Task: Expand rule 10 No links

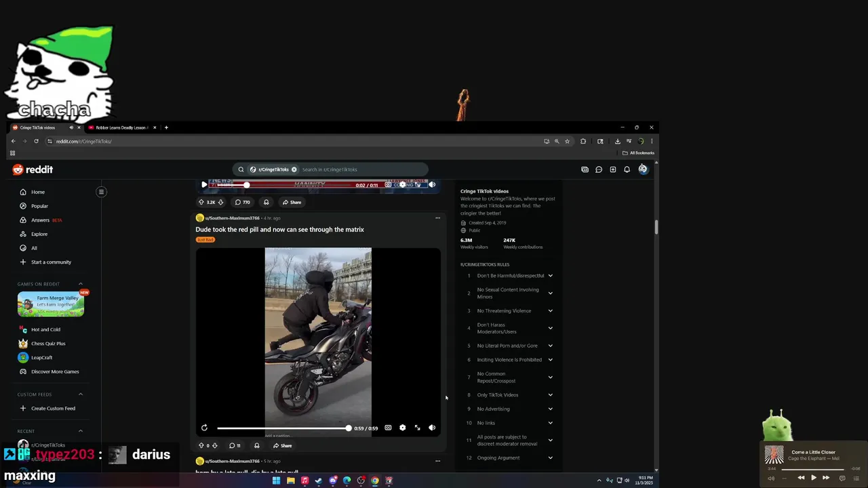Action: coord(550,423)
